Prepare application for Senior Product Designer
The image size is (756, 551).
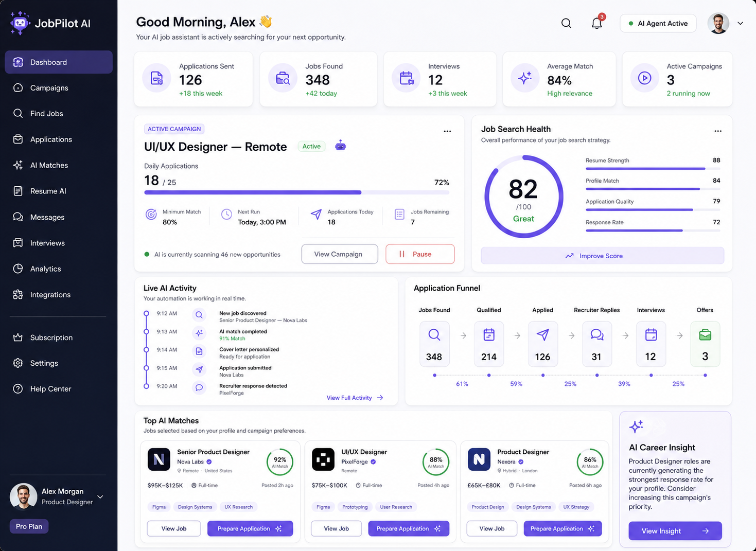[x=250, y=528]
